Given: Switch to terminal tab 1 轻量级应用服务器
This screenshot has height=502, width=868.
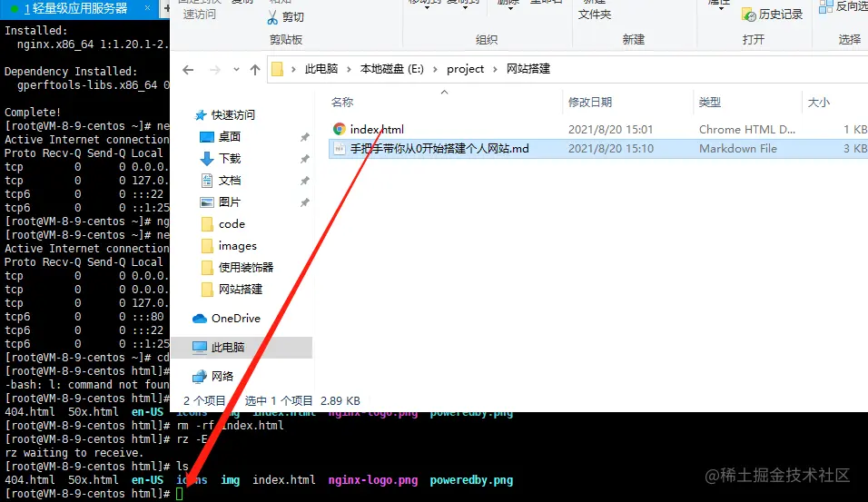Looking at the screenshot, I should tap(75, 8).
